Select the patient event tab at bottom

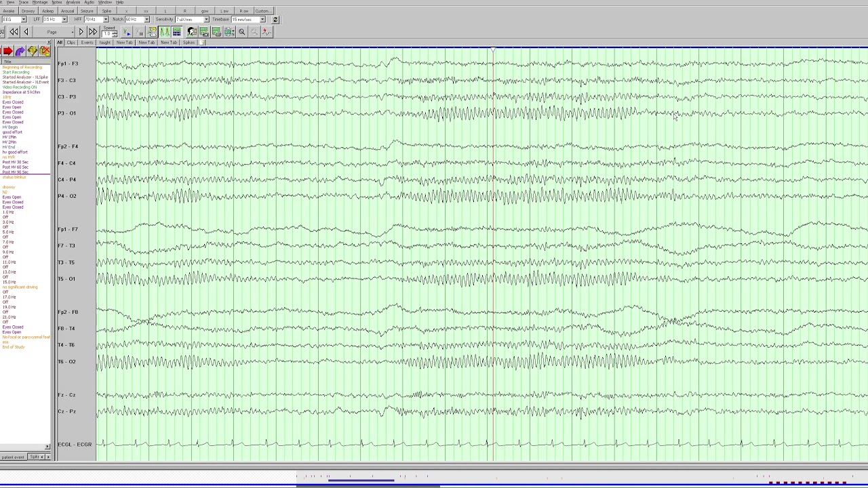click(14, 457)
